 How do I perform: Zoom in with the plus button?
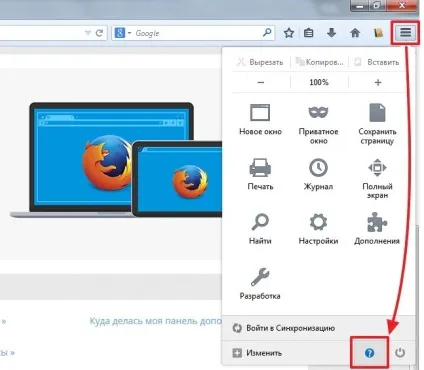pyautogui.click(x=378, y=82)
